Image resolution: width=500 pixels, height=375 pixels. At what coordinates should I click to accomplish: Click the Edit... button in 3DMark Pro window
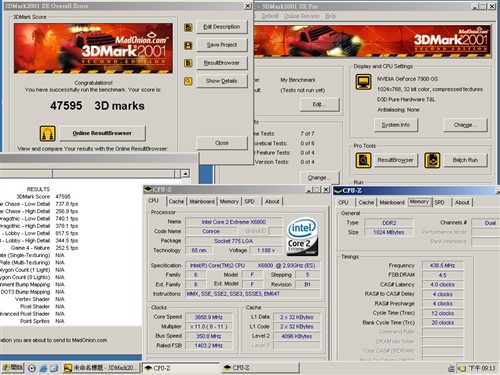click(x=319, y=104)
